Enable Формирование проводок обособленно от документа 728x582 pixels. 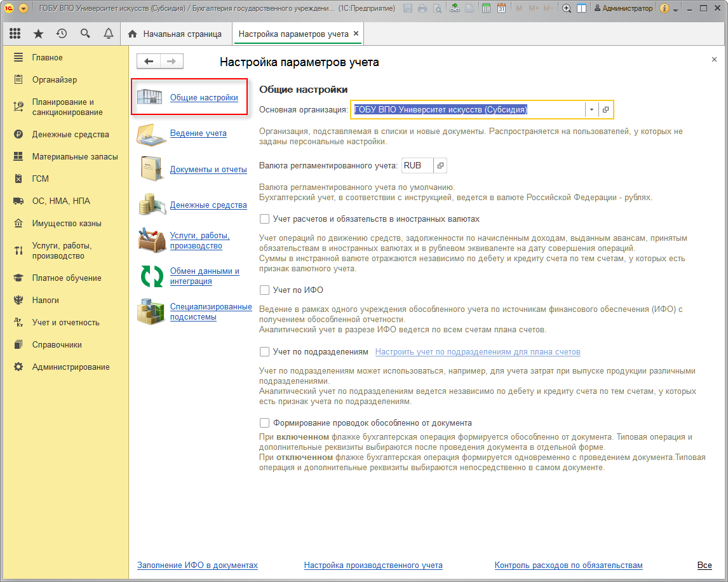click(x=265, y=423)
